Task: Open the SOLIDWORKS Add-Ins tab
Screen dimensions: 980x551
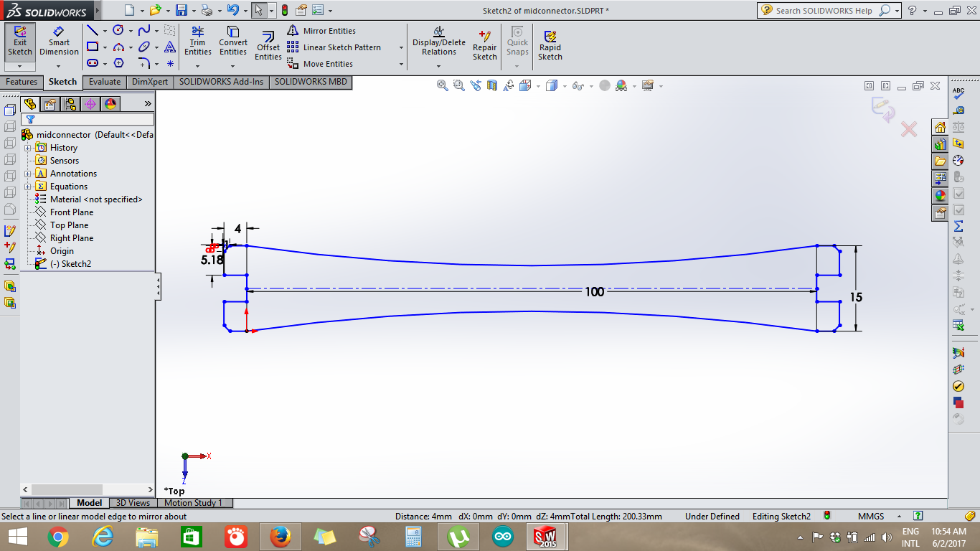Action: [x=221, y=82]
